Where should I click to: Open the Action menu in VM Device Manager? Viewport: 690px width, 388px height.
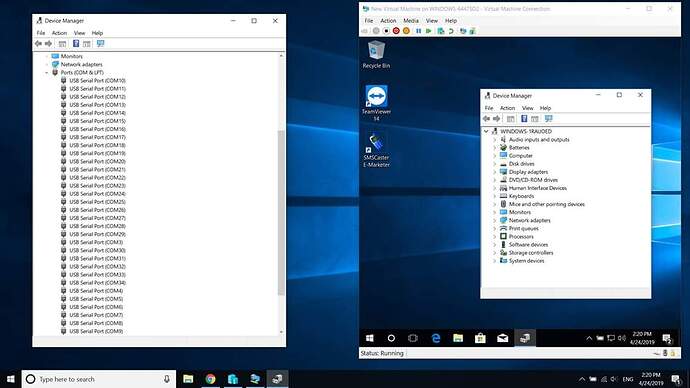507,108
